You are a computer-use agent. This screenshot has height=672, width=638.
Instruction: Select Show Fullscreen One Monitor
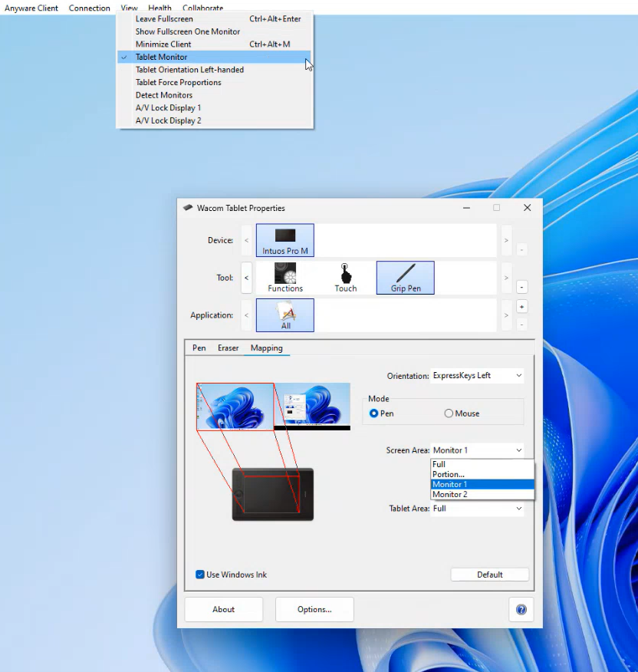(214, 31)
